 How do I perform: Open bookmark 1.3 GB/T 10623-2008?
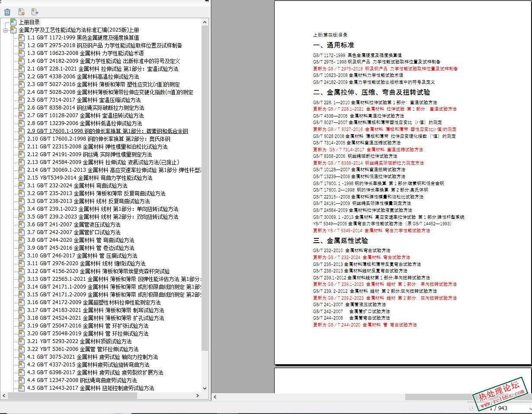tap(85, 53)
